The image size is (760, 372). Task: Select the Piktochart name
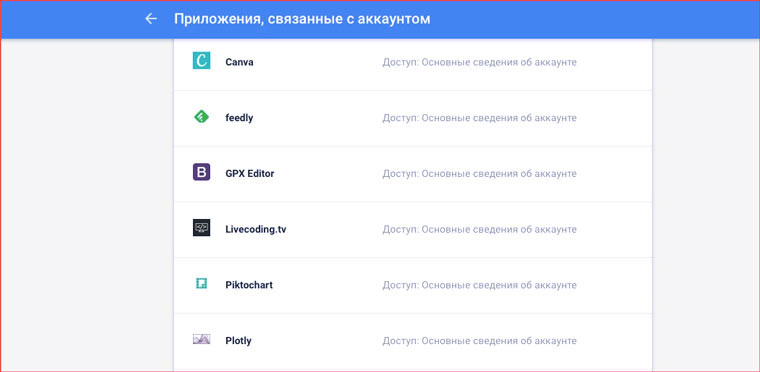[x=249, y=285]
